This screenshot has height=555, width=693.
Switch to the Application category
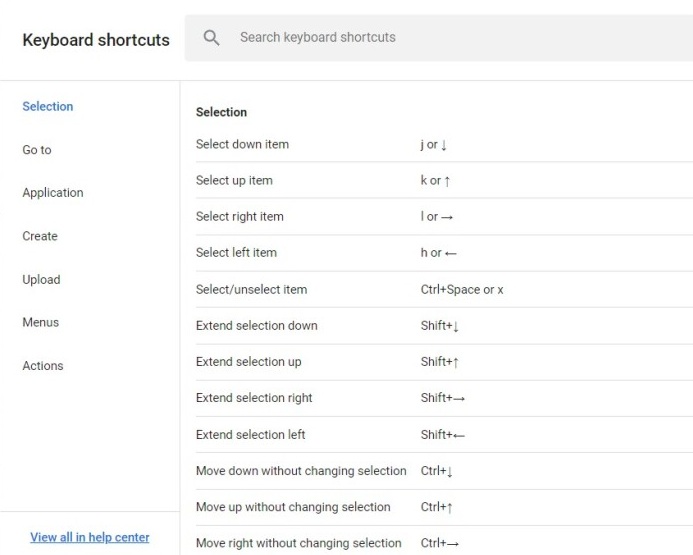point(53,193)
